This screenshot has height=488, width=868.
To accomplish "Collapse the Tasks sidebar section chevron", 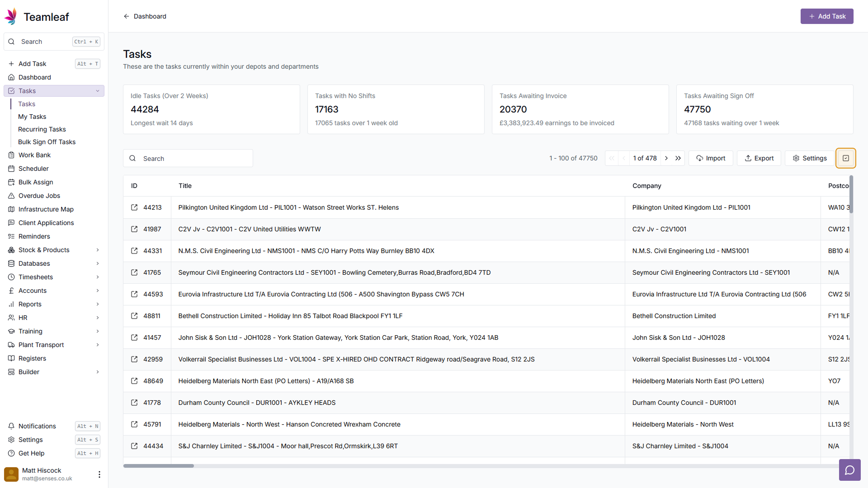I will [x=98, y=91].
